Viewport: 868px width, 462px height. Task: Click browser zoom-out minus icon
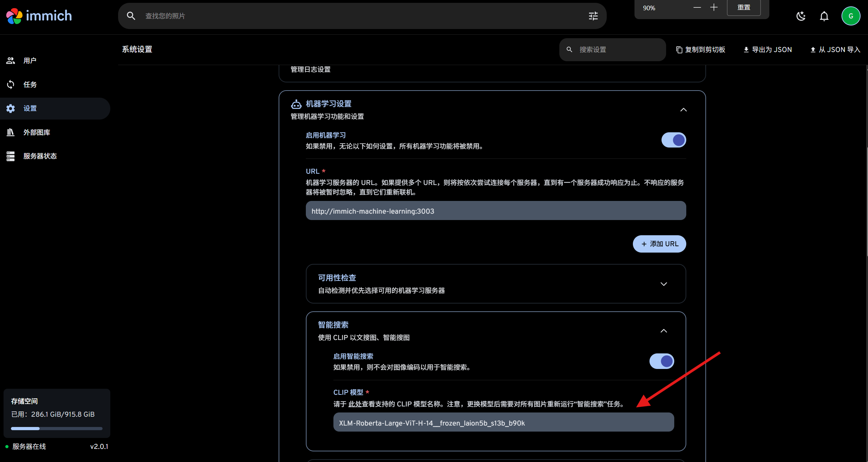[x=697, y=7]
